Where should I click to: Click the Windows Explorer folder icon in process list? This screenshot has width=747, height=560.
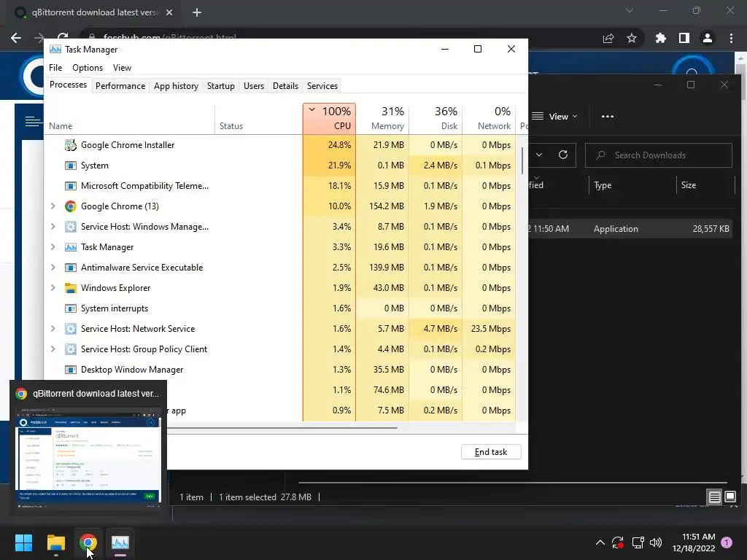click(71, 288)
